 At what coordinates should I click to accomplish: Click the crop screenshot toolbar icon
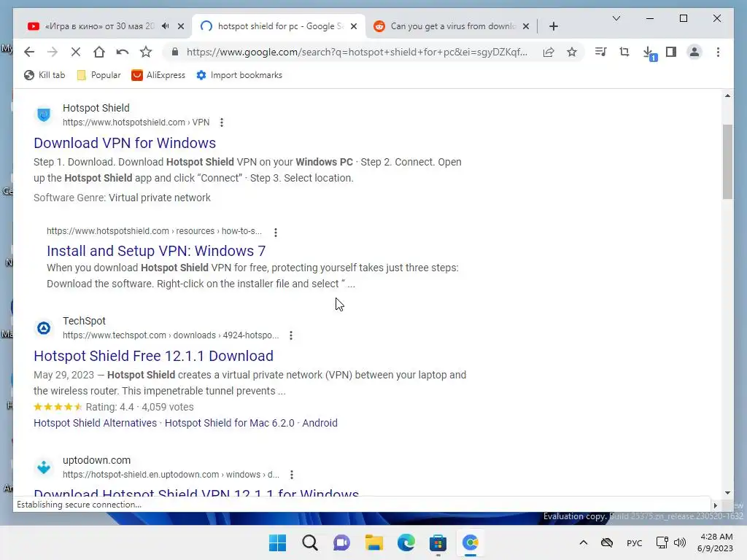coord(624,52)
